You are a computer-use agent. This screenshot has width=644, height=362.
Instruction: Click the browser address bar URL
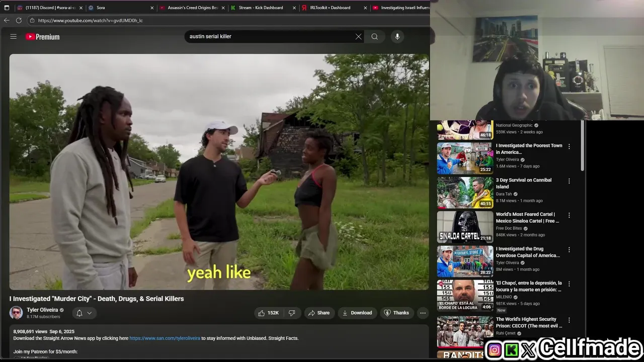tap(91, 21)
